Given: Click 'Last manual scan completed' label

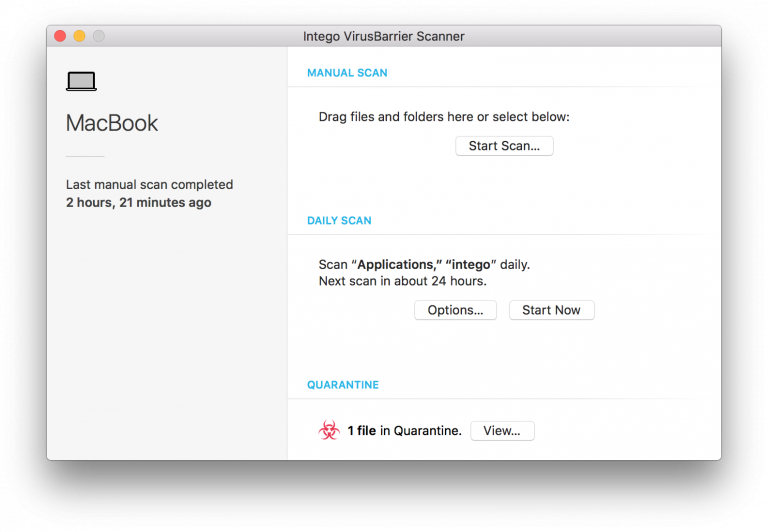Looking at the screenshot, I should coord(149,185).
